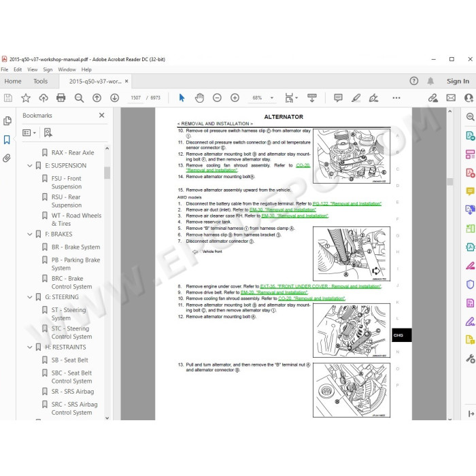Image resolution: width=476 pixels, height=476 pixels.
Task: Open the View menu
Action: [x=32, y=69]
